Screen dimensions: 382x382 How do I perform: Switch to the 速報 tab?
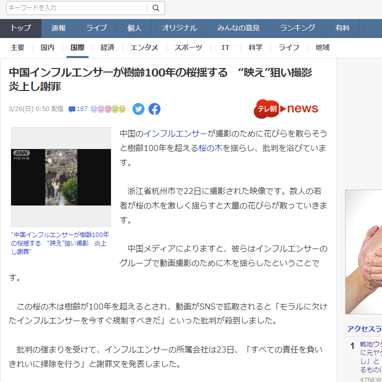coord(59,28)
